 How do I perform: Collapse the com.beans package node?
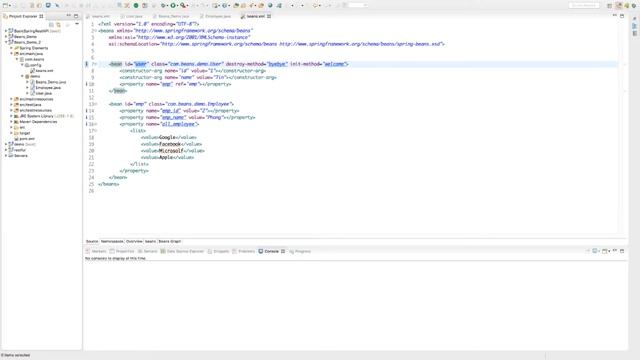click(17, 59)
